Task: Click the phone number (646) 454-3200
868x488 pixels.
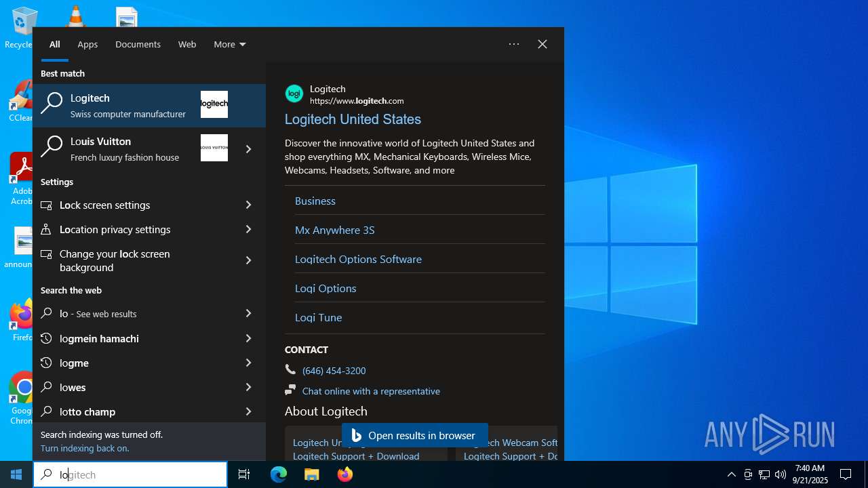Action: pyautogui.click(x=334, y=371)
